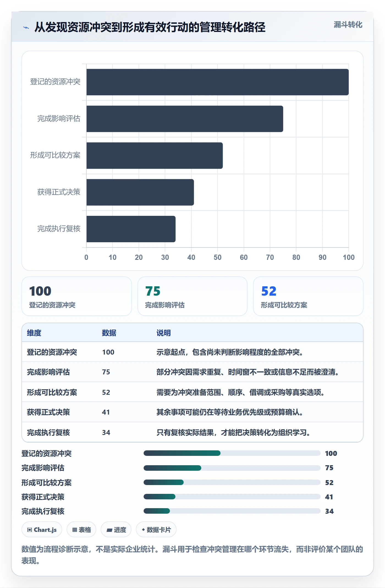Viewport: 385px width, 588px height.
Task: Click the 形成可比较方案 progress bar showing 52
Action: tap(232, 482)
